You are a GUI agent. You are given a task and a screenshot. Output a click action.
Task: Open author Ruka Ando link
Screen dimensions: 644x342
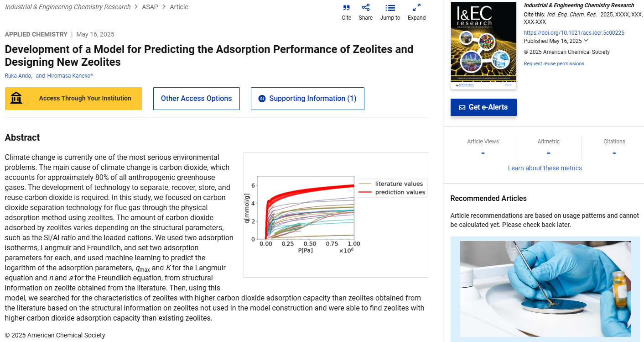(18, 76)
